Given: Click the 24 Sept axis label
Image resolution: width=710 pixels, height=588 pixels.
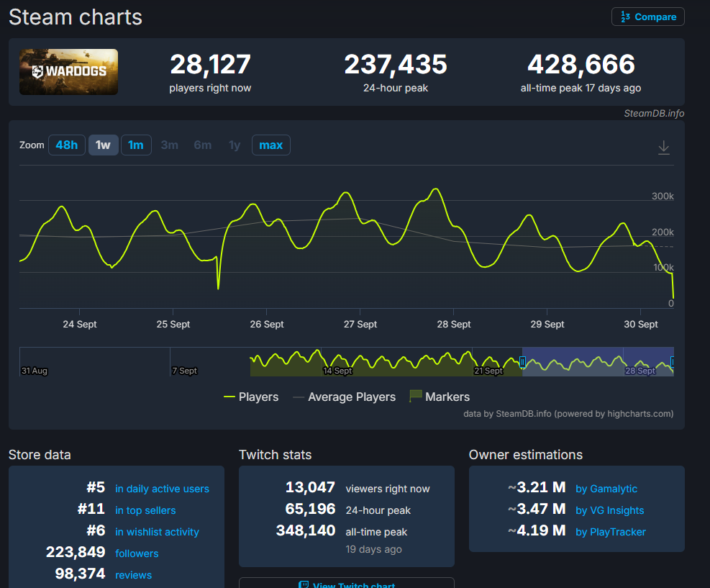Looking at the screenshot, I should [x=80, y=325].
